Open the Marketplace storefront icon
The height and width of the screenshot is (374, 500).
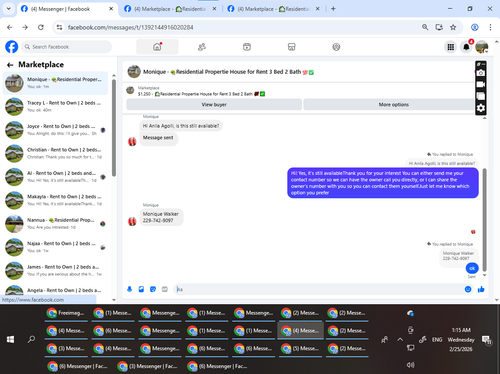coord(291,47)
